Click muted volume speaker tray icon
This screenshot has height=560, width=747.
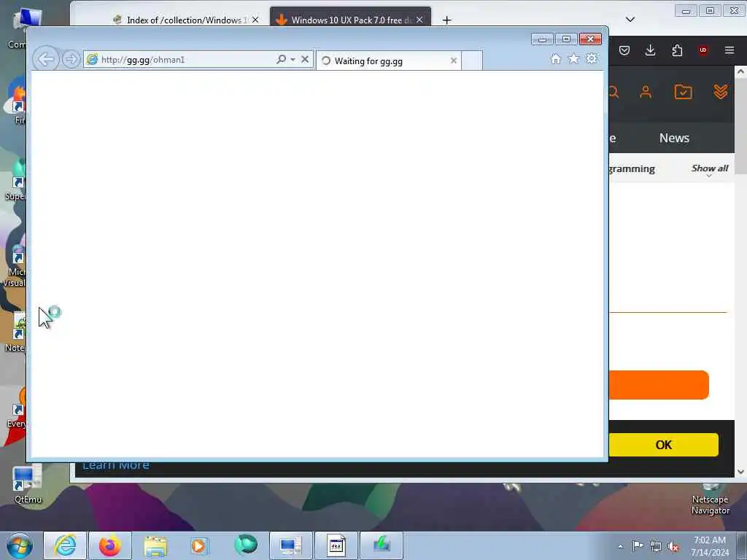click(x=673, y=546)
